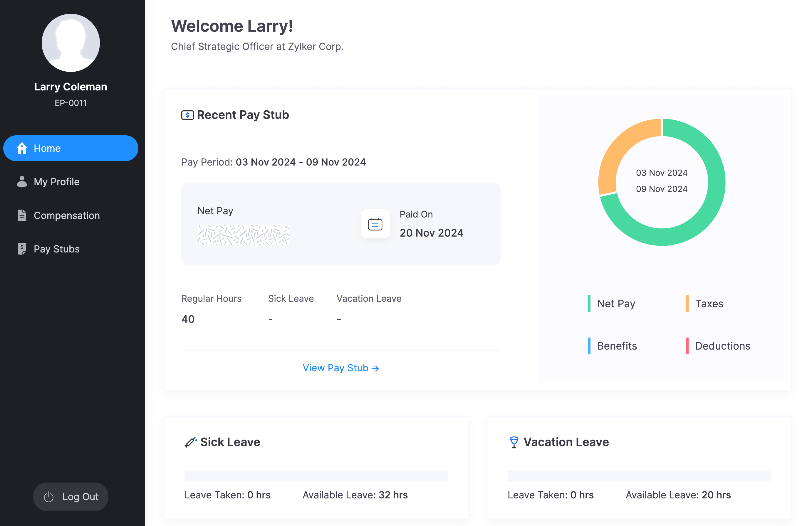The image size is (812, 526).
Task: Toggle Taxes in the chart legend
Action: point(709,304)
